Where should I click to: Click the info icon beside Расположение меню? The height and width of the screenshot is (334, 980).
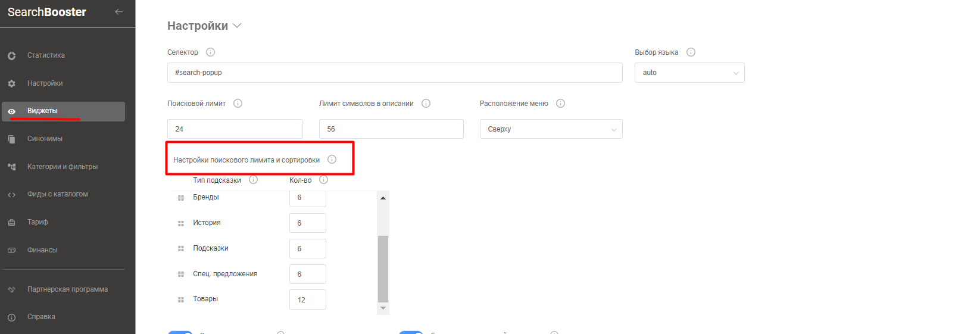pyautogui.click(x=560, y=104)
